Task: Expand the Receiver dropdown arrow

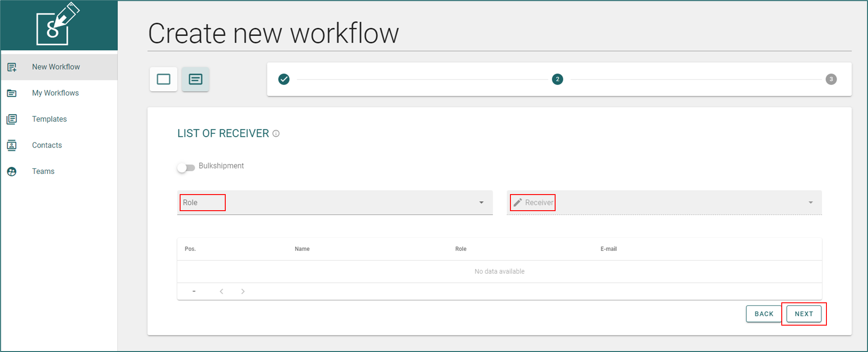Action: [811, 203]
